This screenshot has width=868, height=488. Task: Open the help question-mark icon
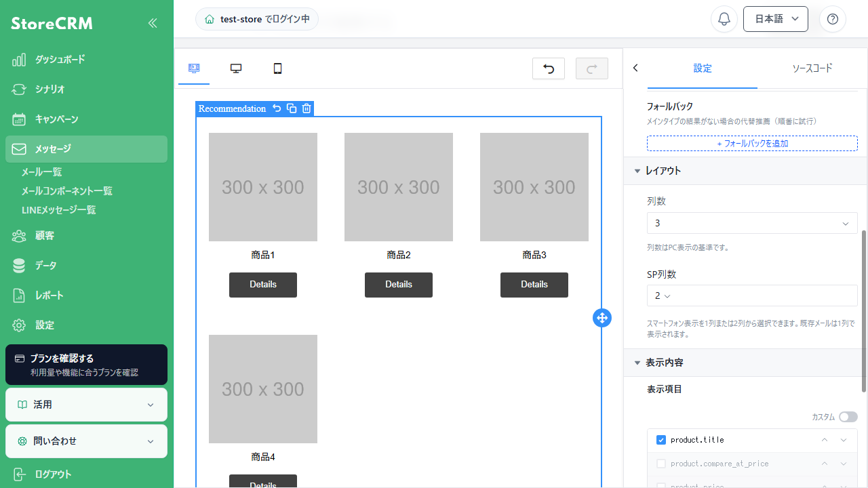click(833, 19)
